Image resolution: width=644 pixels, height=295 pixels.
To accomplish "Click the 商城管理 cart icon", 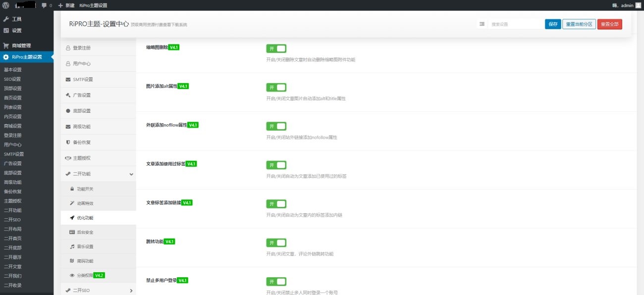I will pyautogui.click(x=6, y=46).
